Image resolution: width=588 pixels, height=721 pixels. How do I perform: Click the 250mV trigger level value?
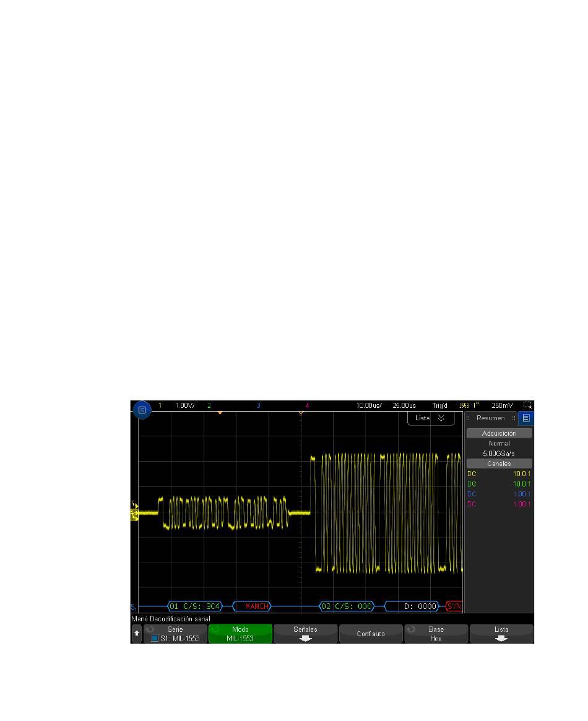pos(502,405)
